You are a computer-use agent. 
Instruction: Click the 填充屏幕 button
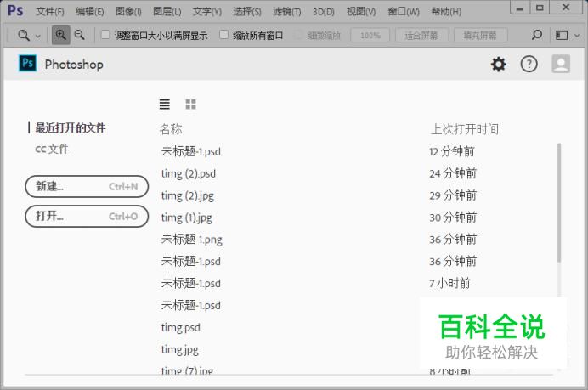tap(480, 36)
